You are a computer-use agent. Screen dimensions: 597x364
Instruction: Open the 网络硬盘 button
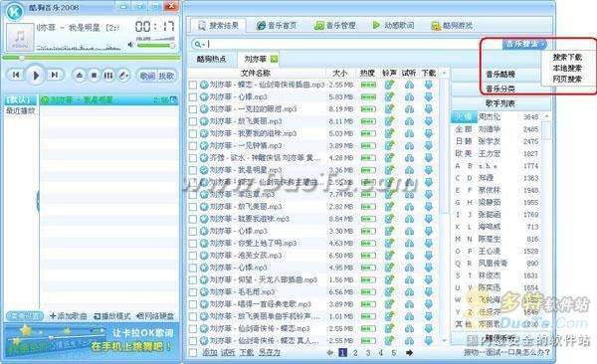tap(155, 316)
